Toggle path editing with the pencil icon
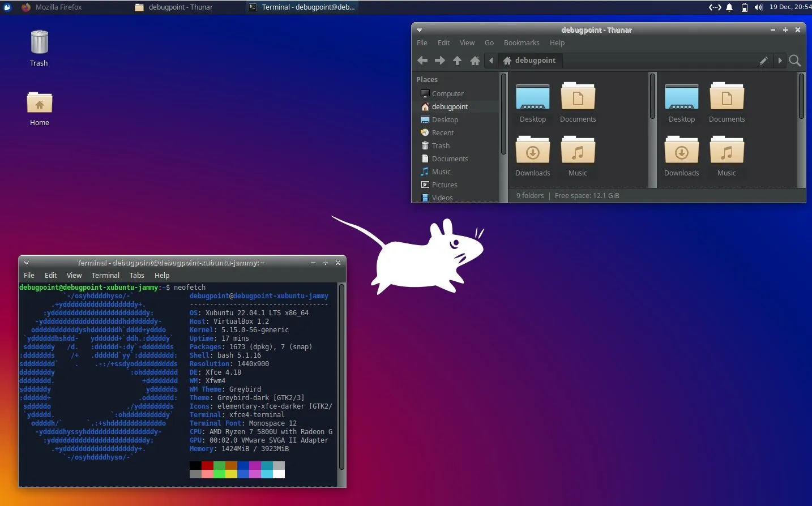This screenshot has width=812, height=506. (763, 61)
